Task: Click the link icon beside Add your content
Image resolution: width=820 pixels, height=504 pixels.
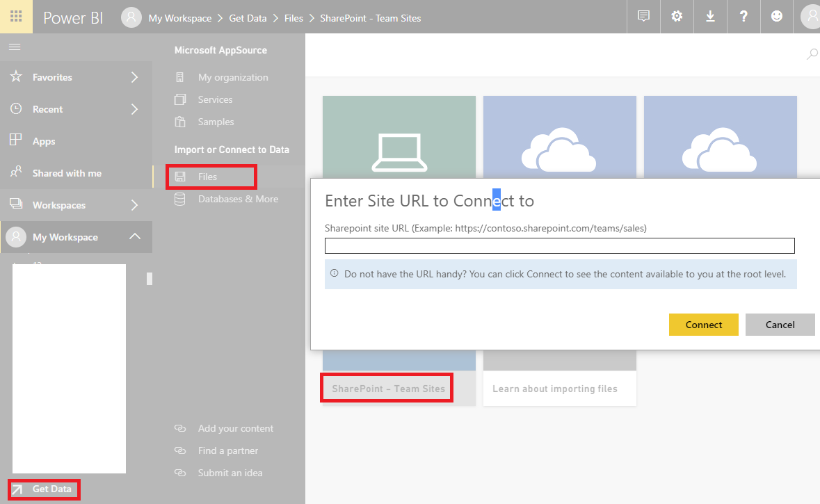Action: (x=180, y=428)
